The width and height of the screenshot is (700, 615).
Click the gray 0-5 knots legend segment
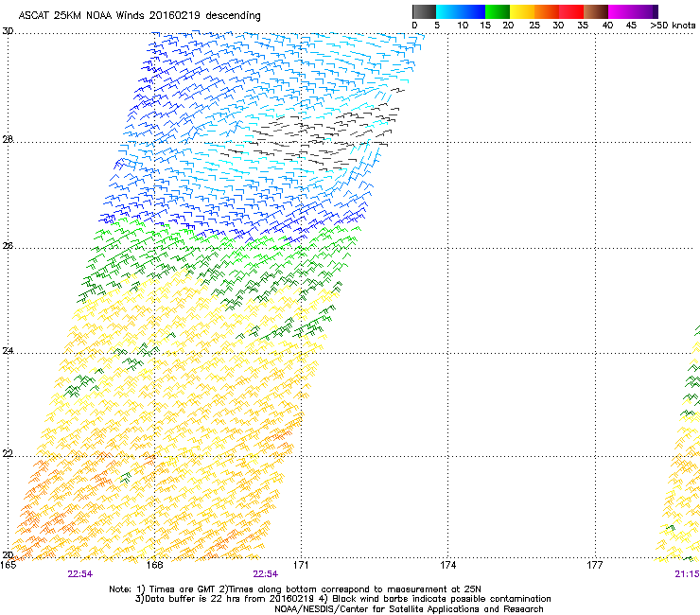(x=424, y=11)
